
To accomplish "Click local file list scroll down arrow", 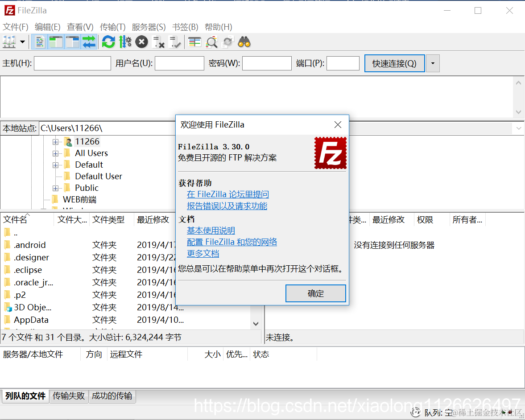I will coord(256,324).
